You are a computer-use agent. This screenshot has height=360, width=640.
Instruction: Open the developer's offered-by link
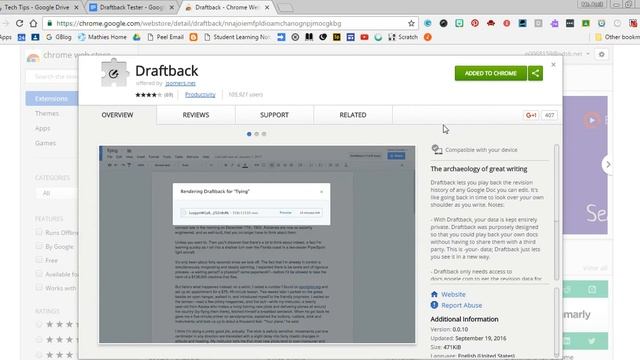pos(180,83)
